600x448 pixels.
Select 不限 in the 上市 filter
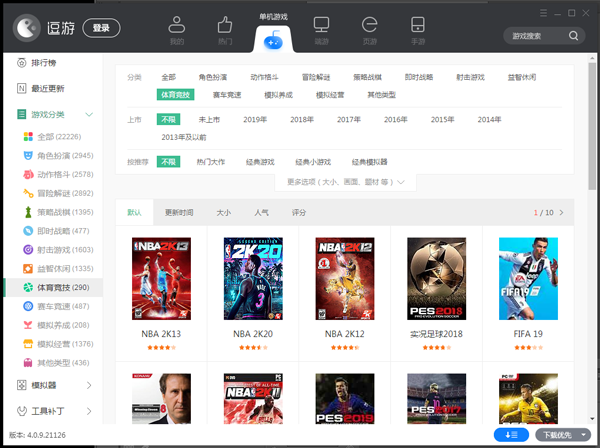pyautogui.click(x=168, y=119)
